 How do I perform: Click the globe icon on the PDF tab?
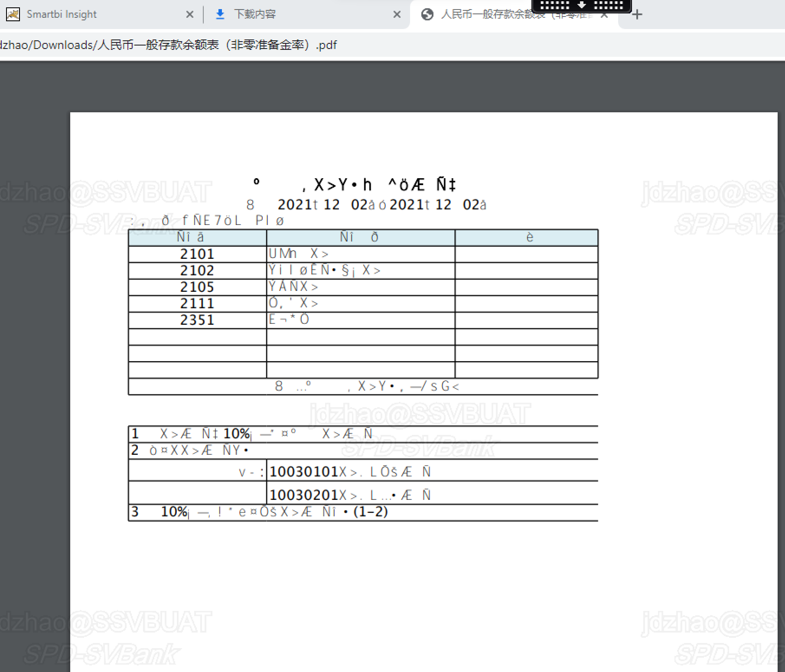427,14
